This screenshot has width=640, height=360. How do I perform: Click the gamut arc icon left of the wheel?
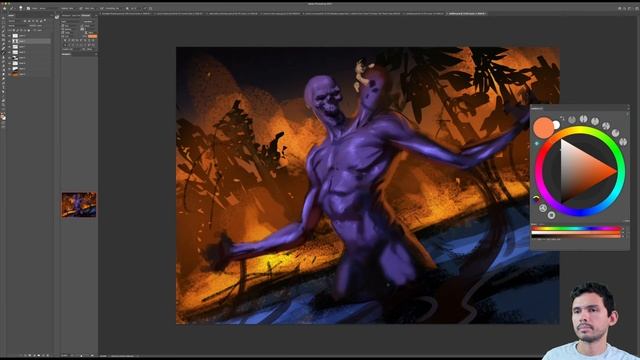(x=536, y=199)
